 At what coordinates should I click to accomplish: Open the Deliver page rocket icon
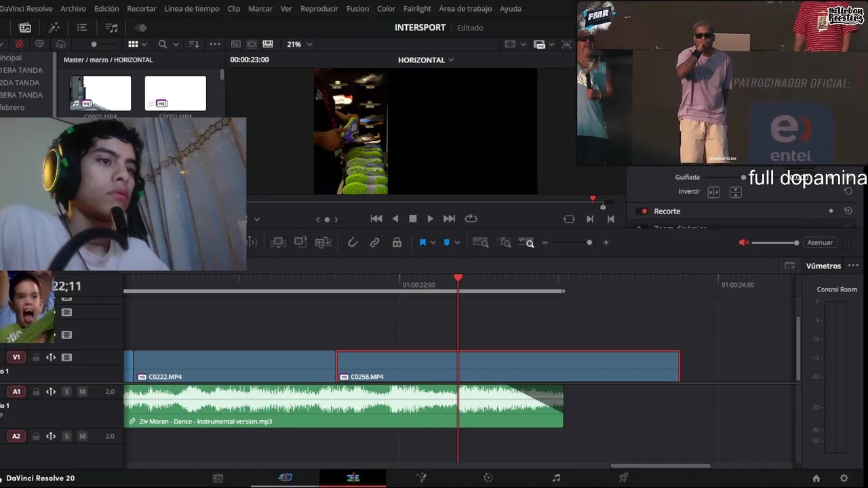(623, 478)
